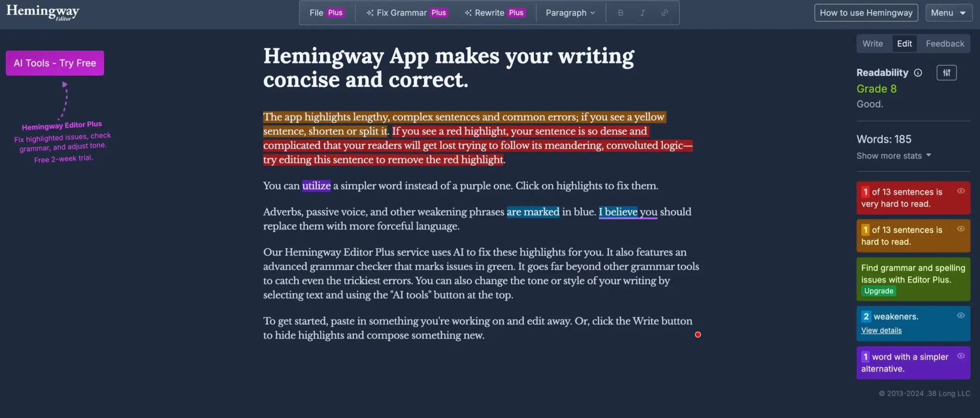Image resolution: width=980 pixels, height=418 pixels.
Task: Switch to the Write tab
Action: [872, 43]
